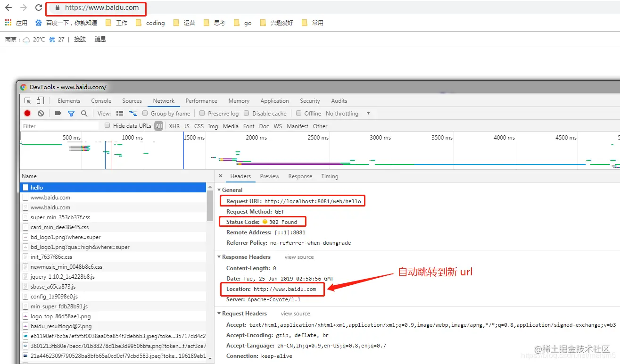Viewport: 620px width, 364px height.
Task: Stop network recording with red button
Action: click(27, 114)
